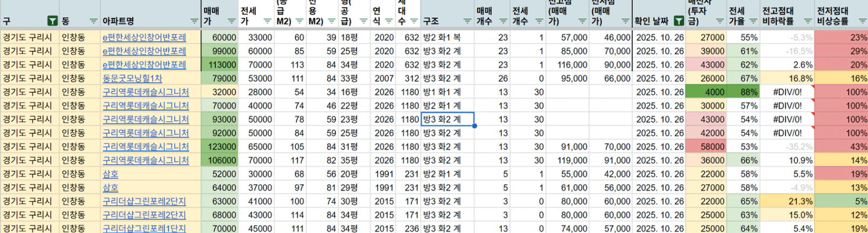Open filter icon for 아파트명 column
The height and width of the screenshot is (233, 868).
(194, 22)
